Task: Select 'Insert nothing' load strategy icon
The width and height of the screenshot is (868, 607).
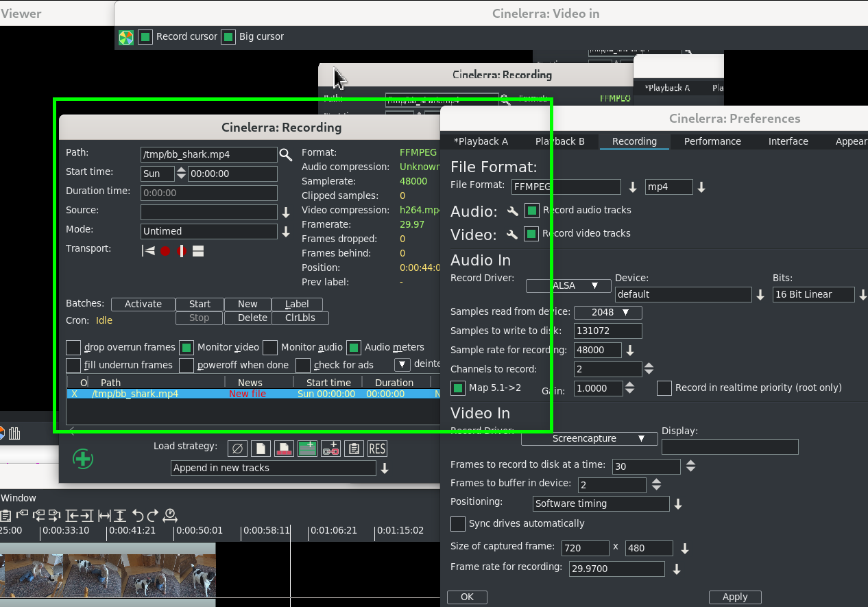Action: tap(237, 449)
